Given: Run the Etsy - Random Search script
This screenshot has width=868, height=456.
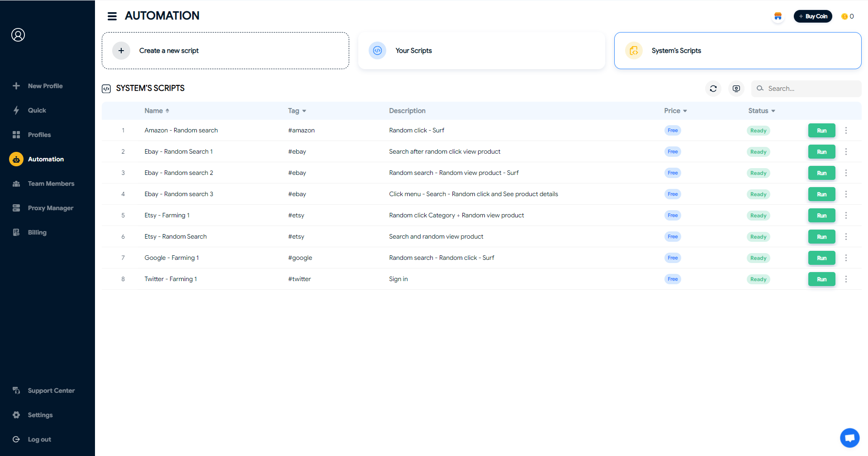Looking at the screenshot, I should click(x=822, y=237).
